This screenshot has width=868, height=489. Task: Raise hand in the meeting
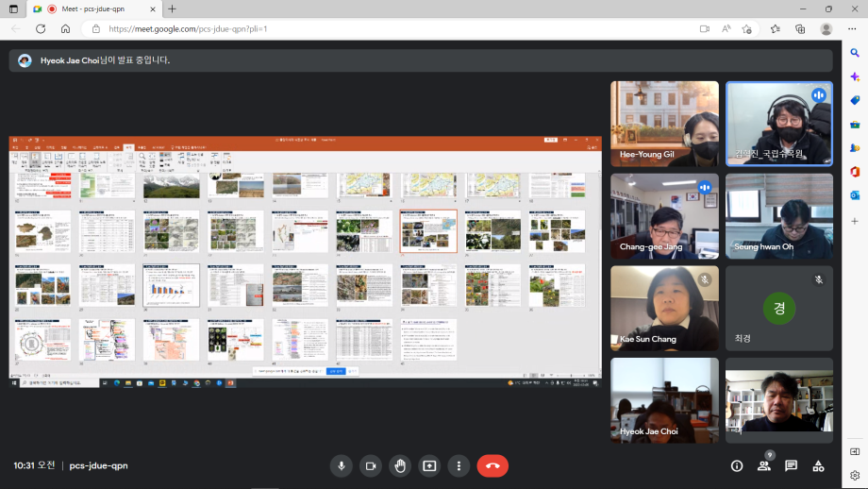click(400, 465)
